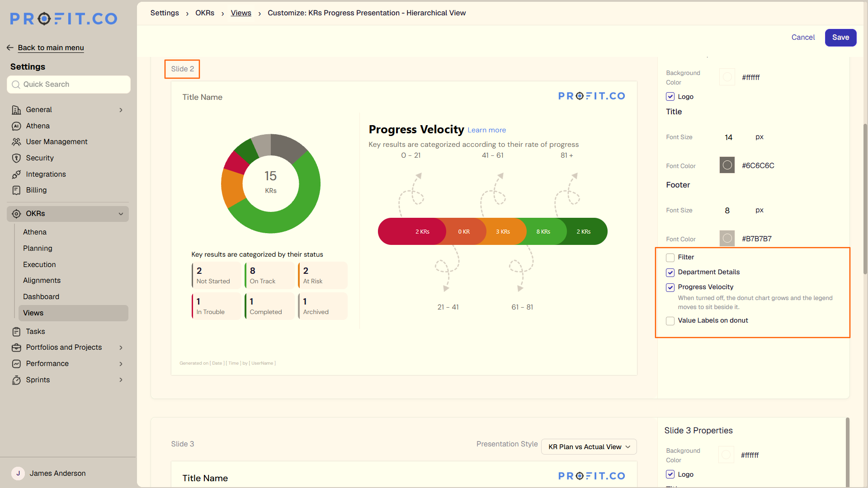
Task: Click Cancel to discard changes
Action: (x=803, y=38)
